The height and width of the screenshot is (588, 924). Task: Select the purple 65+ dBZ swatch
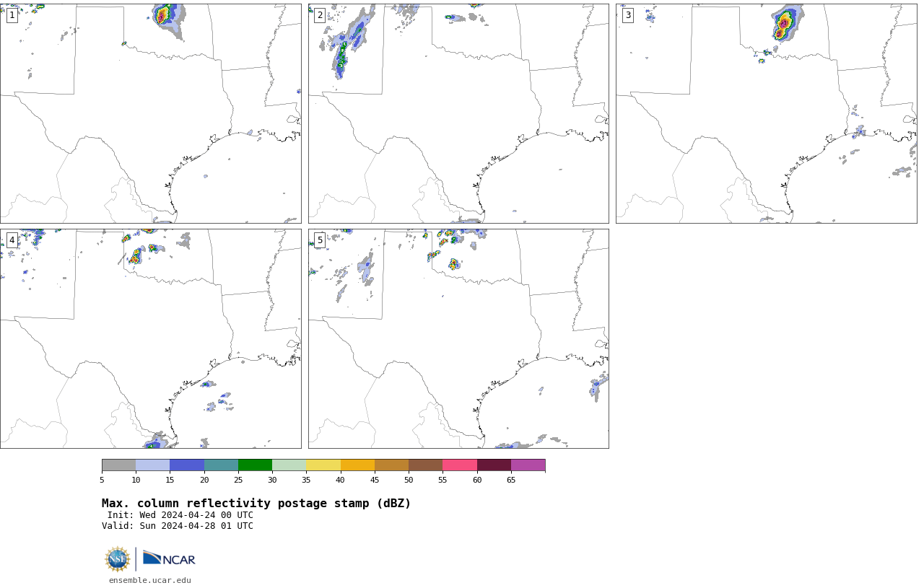point(528,465)
